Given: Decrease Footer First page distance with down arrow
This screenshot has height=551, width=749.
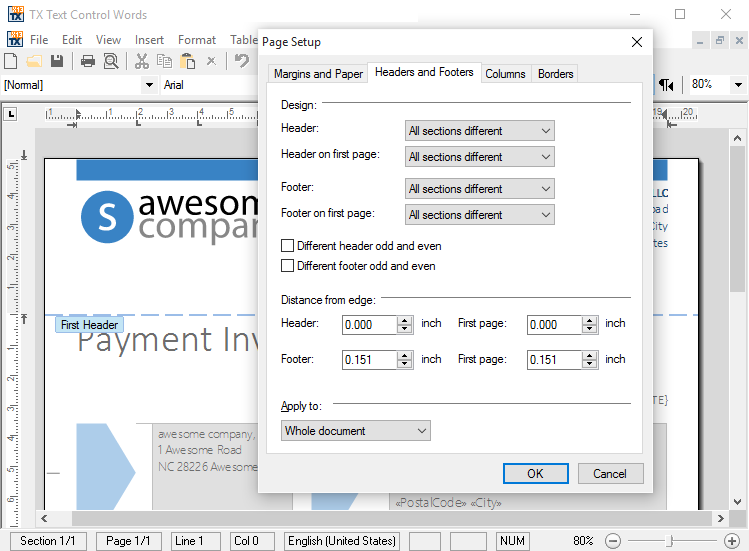Looking at the screenshot, I should 590,364.
